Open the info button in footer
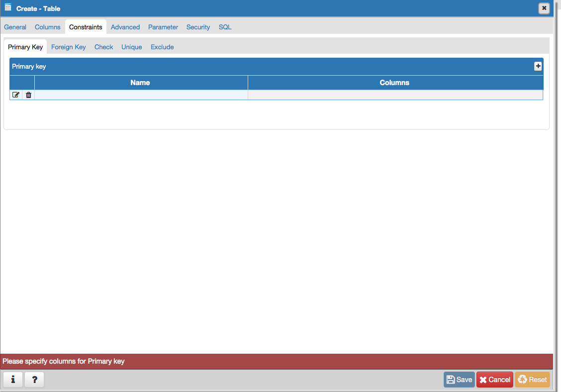561x392 pixels. (x=13, y=380)
